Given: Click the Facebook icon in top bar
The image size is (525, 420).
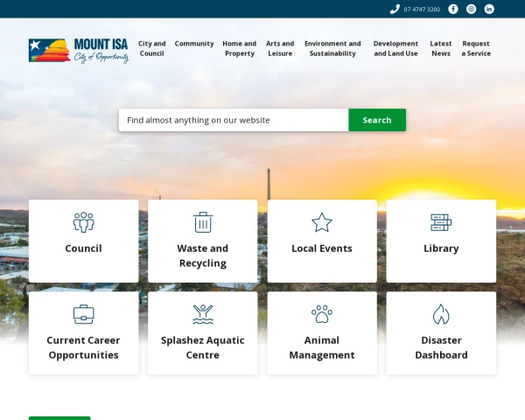Looking at the screenshot, I should click(453, 9).
